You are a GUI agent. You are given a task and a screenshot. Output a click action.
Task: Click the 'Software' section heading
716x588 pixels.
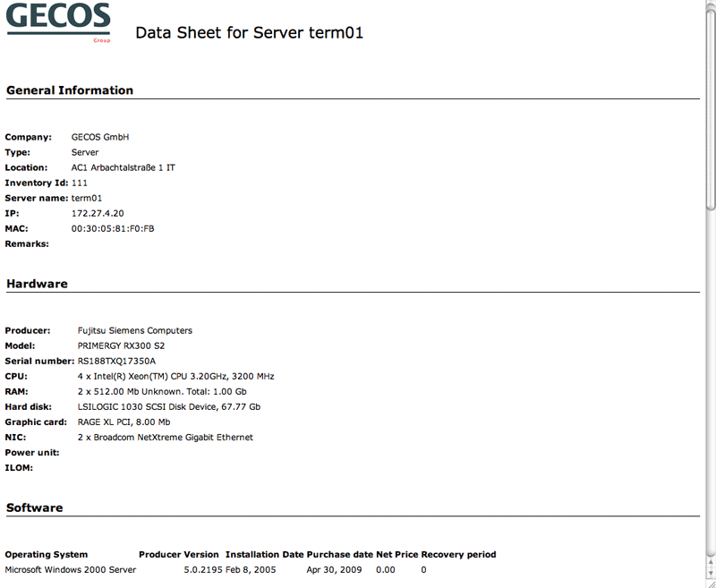click(x=35, y=508)
